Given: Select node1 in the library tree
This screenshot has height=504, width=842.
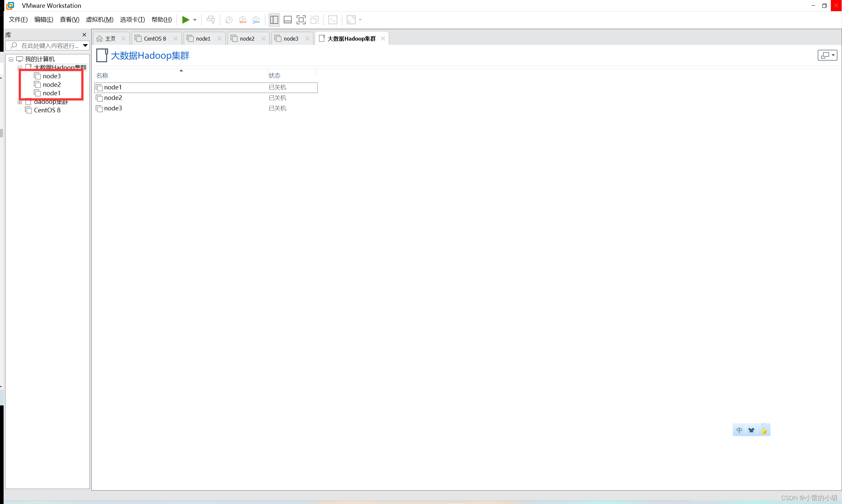Looking at the screenshot, I should click(52, 93).
